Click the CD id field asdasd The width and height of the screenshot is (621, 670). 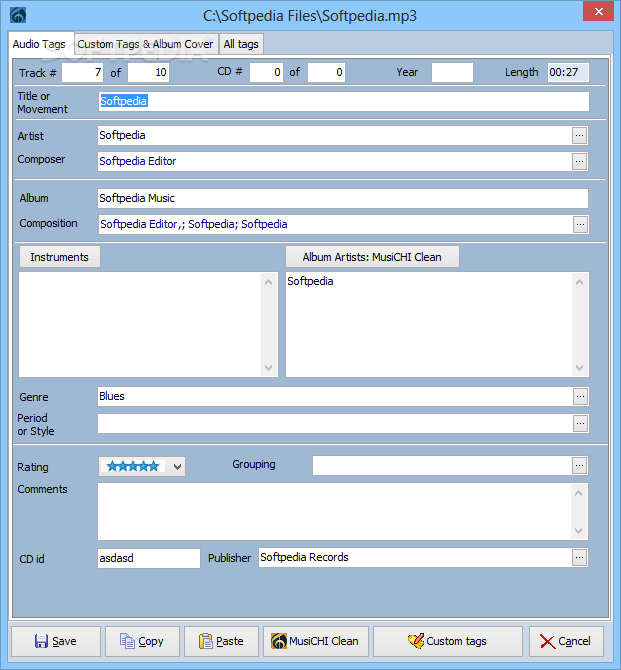(149, 558)
